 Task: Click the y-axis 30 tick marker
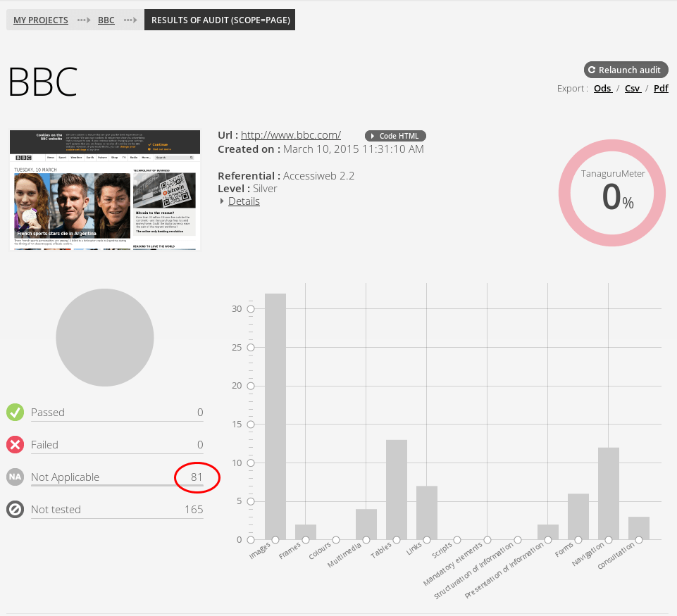250,309
